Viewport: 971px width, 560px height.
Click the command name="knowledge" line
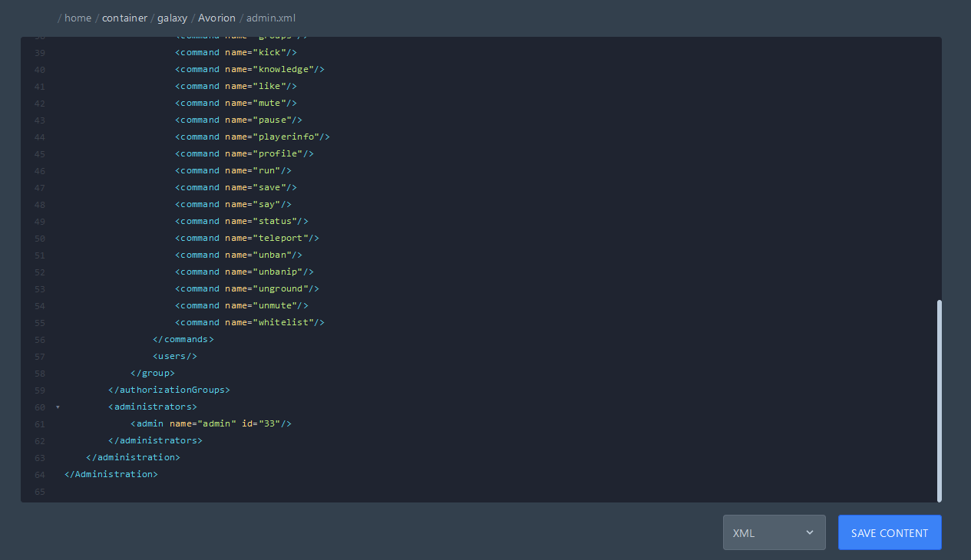click(249, 69)
